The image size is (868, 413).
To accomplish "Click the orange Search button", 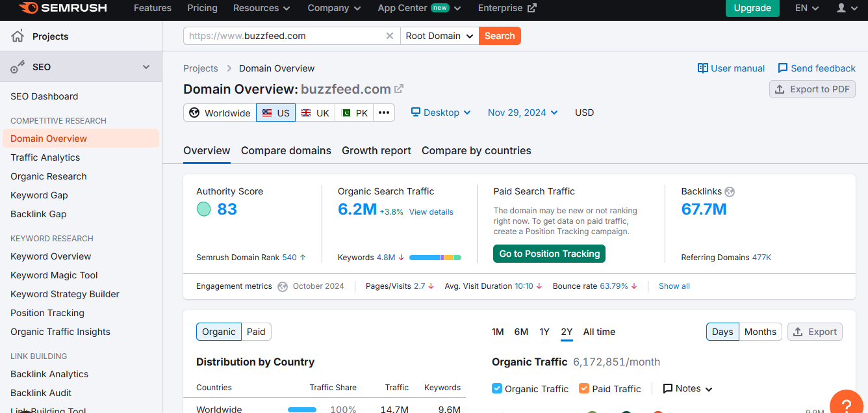I will 500,36.
